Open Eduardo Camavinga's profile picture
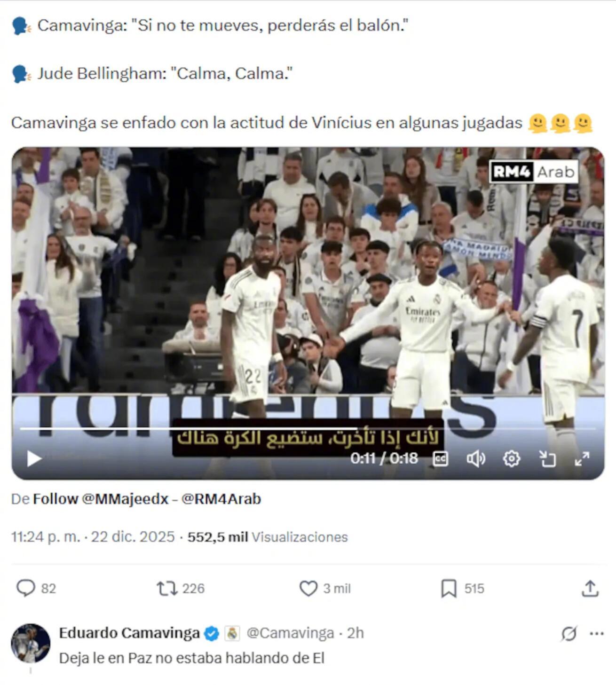The width and height of the screenshot is (616, 685). [x=31, y=643]
